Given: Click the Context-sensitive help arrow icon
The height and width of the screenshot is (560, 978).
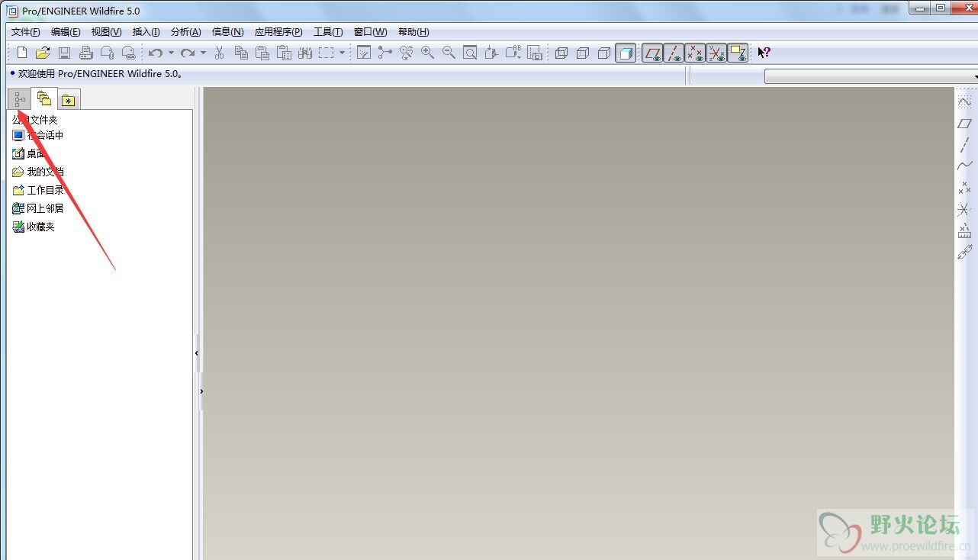Looking at the screenshot, I should pyautogui.click(x=764, y=53).
